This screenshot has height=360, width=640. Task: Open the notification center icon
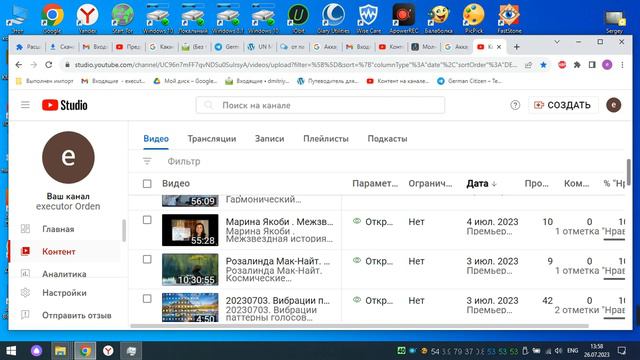point(622,351)
